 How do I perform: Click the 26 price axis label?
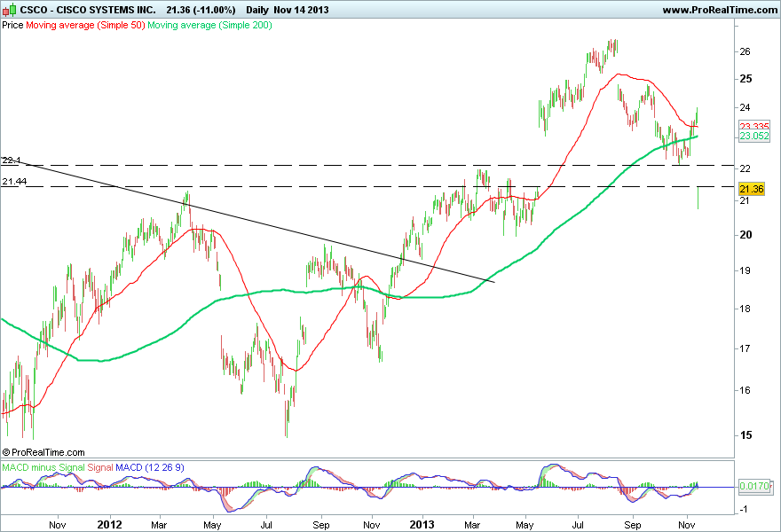coord(745,51)
